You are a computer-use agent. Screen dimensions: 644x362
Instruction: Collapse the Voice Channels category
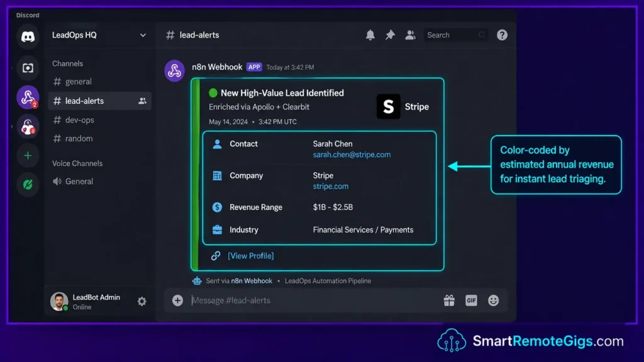pyautogui.click(x=77, y=163)
